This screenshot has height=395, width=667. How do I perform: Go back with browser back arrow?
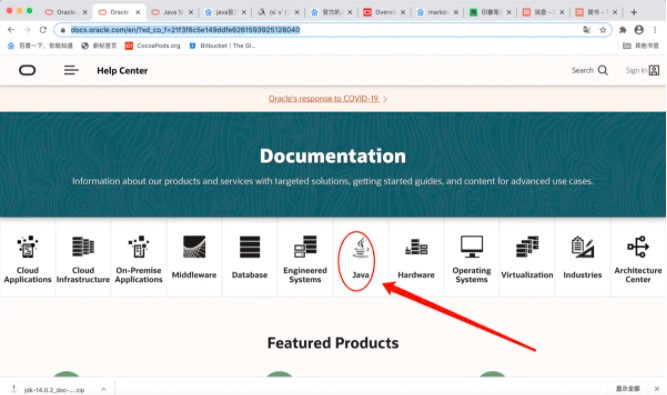tap(11, 30)
